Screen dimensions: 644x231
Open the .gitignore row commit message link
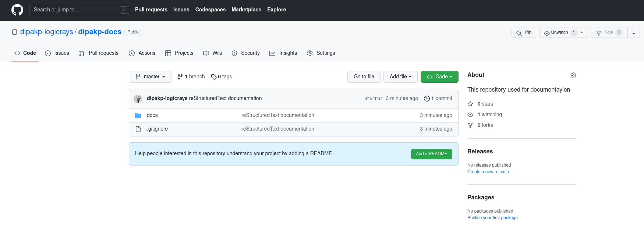(x=278, y=129)
